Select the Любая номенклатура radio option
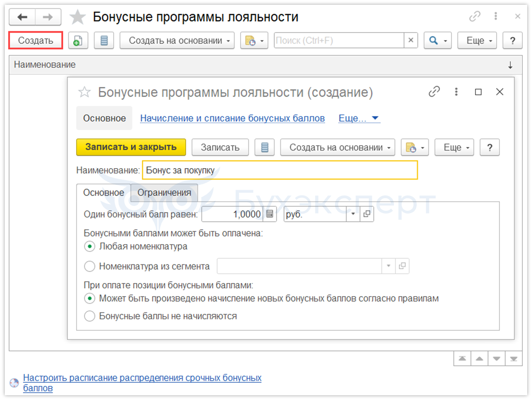Viewport: 532px width, 400px height. (x=90, y=247)
